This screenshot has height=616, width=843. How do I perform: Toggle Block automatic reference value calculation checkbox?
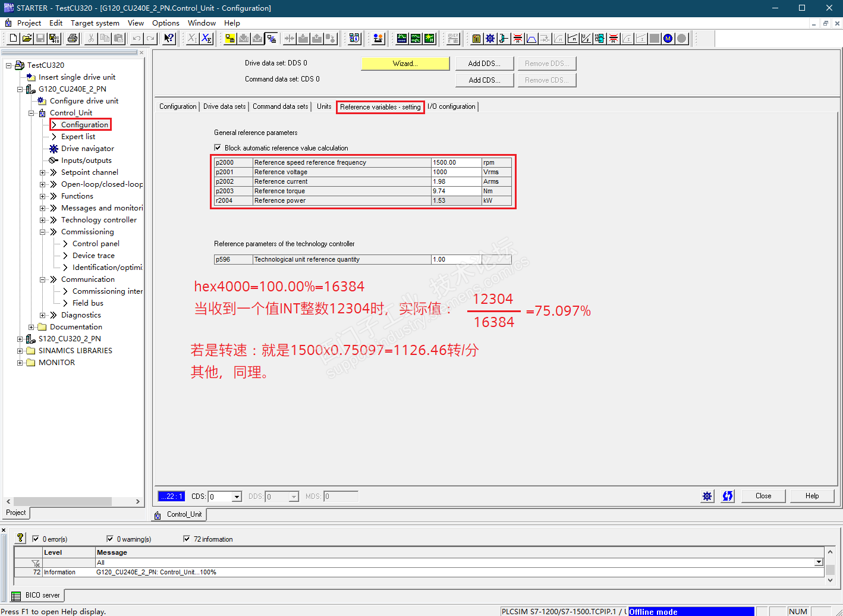[x=218, y=148]
